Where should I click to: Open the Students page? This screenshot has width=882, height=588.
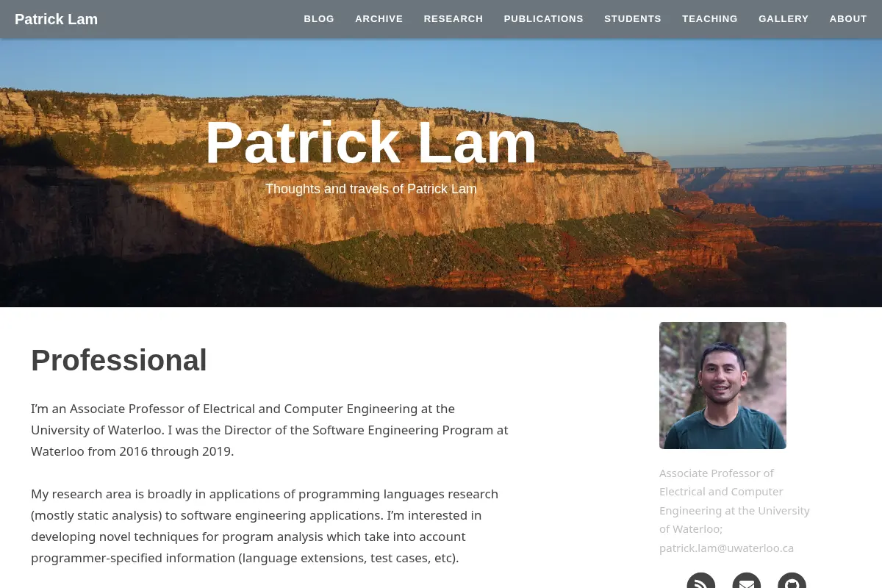point(633,19)
